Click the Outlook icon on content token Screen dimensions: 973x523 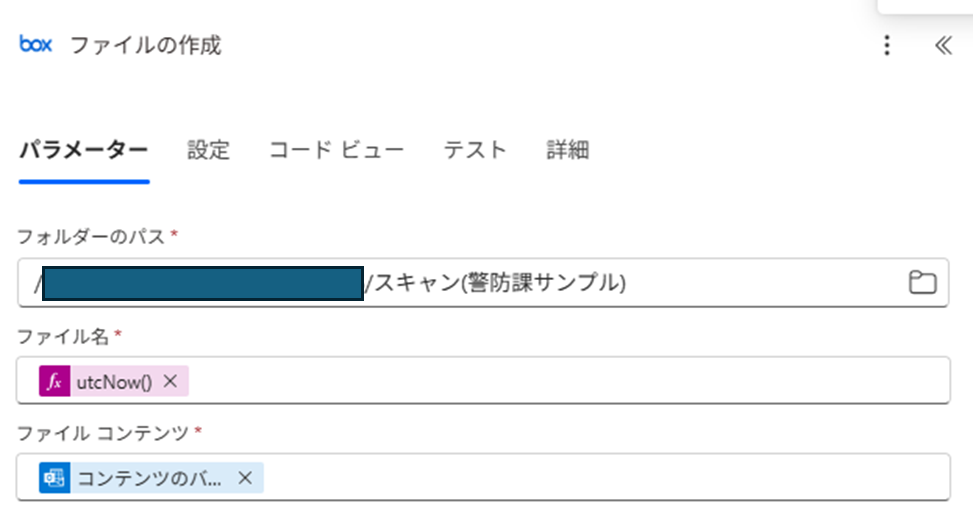click(x=55, y=478)
